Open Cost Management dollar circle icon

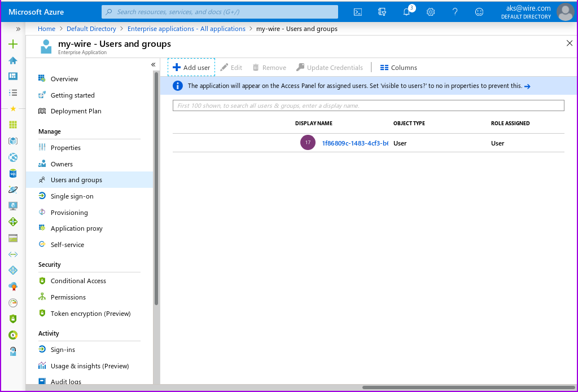click(13, 335)
